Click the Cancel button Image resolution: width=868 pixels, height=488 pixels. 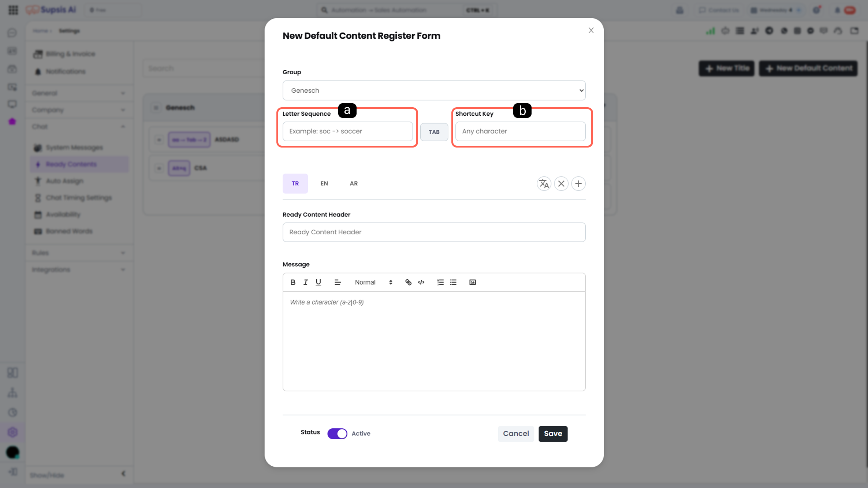coord(516,434)
